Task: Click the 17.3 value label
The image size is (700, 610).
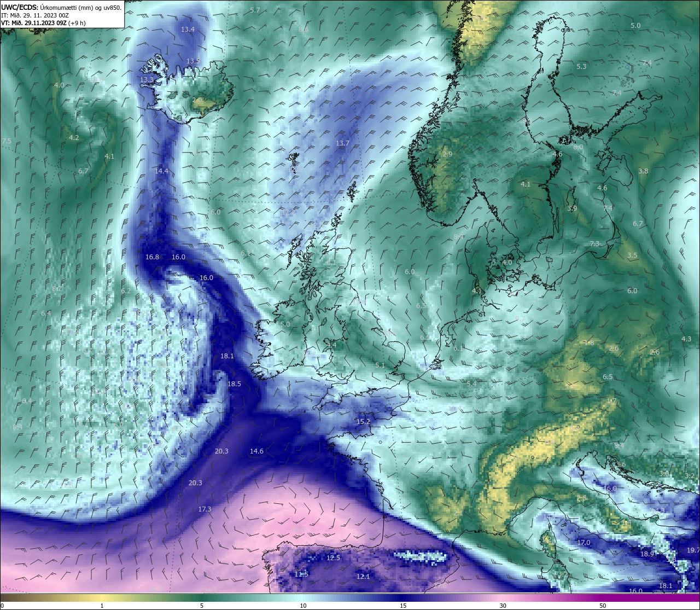Action: [x=205, y=509]
